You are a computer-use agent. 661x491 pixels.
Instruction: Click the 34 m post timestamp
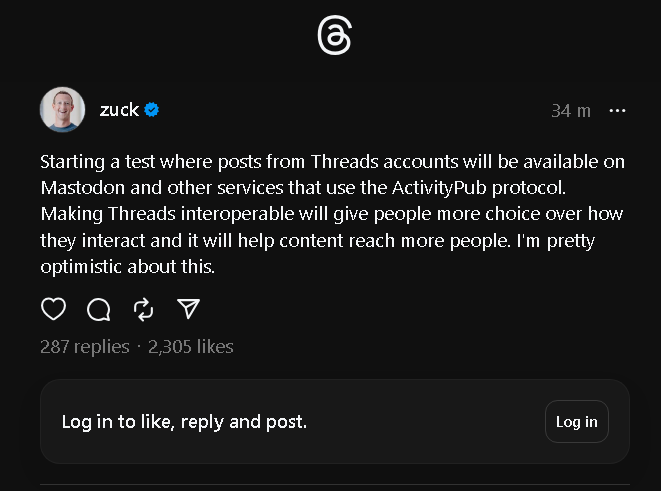(x=570, y=110)
